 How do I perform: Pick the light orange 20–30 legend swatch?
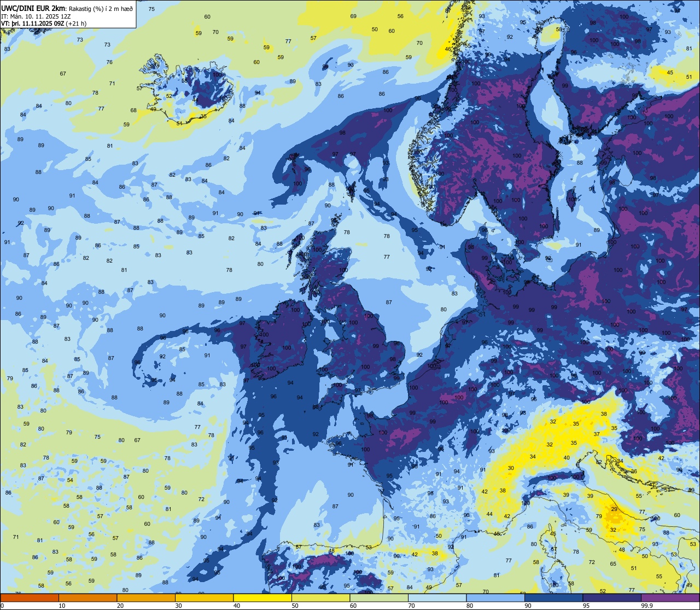pyautogui.click(x=146, y=597)
